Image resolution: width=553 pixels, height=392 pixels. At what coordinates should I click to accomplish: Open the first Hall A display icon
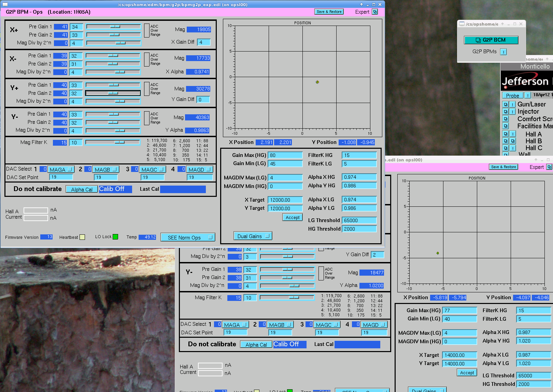tap(506, 134)
